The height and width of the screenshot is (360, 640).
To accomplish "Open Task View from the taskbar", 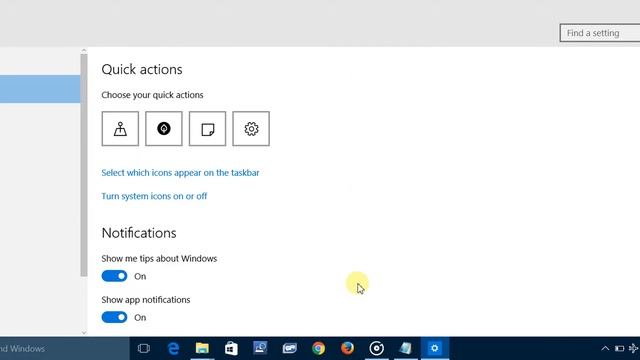I will coord(144,349).
